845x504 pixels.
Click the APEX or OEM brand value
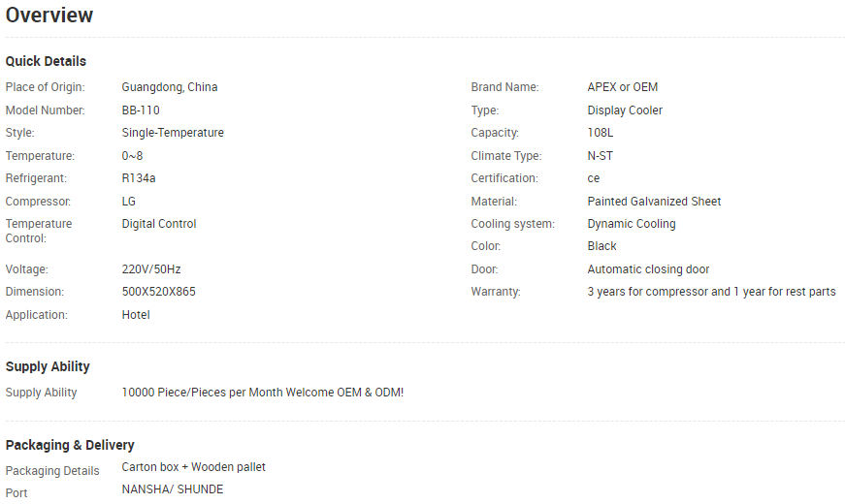[622, 87]
